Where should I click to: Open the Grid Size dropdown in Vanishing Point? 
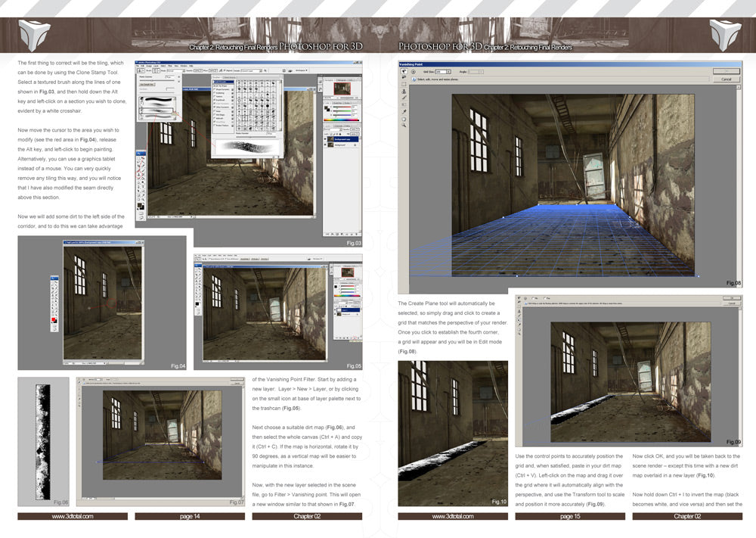point(448,72)
